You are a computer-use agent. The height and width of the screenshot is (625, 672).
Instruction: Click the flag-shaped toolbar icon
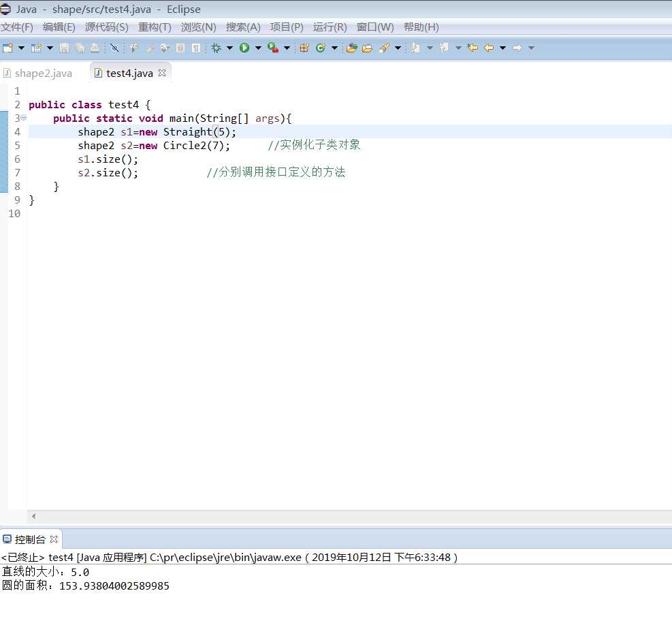click(x=134, y=48)
